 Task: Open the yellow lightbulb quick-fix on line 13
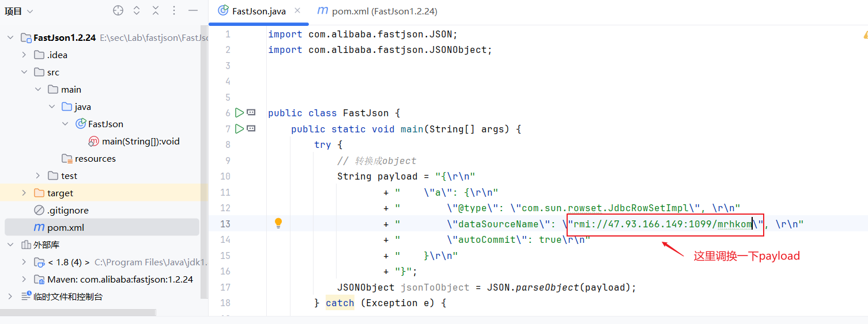pyautogui.click(x=278, y=223)
